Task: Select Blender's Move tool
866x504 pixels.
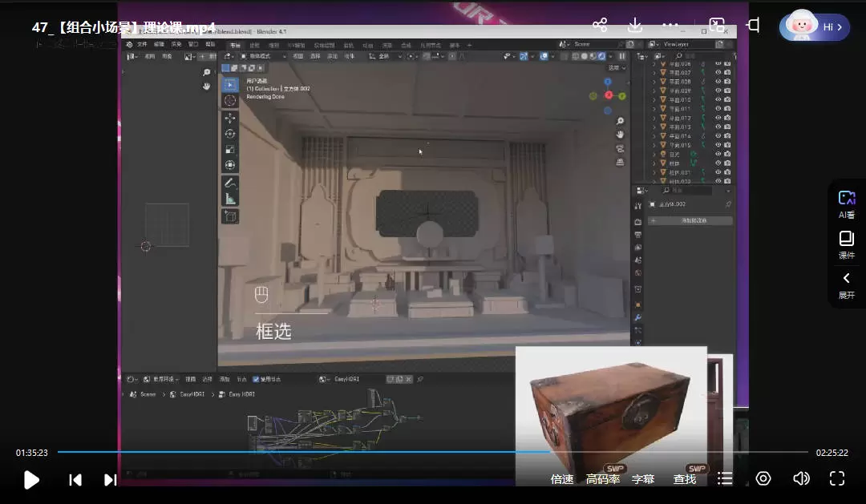Action: click(230, 118)
